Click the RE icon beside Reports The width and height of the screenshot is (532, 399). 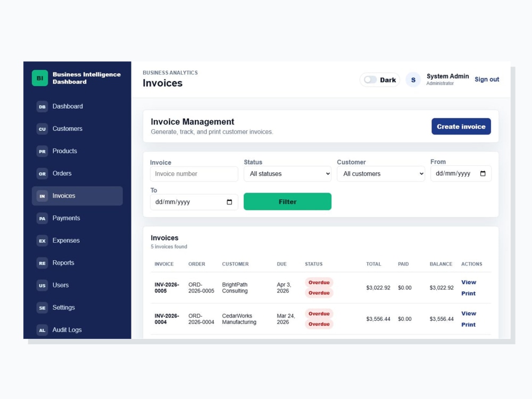[x=42, y=263]
